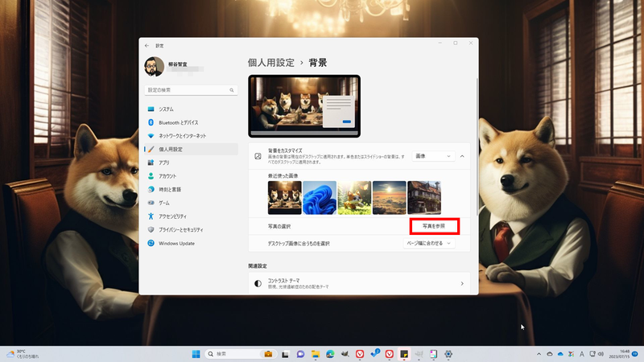
Task: Select 個人用設定 in the sidebar
Action: point(191,149)
